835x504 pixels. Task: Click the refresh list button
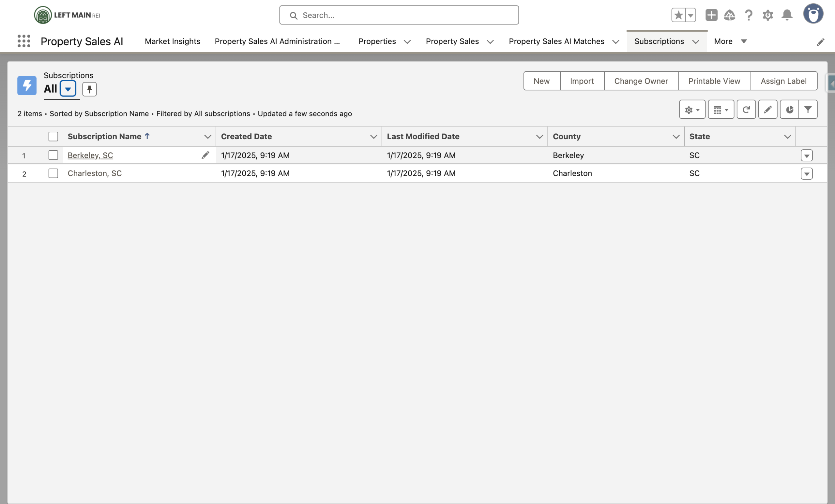point(746,110)
